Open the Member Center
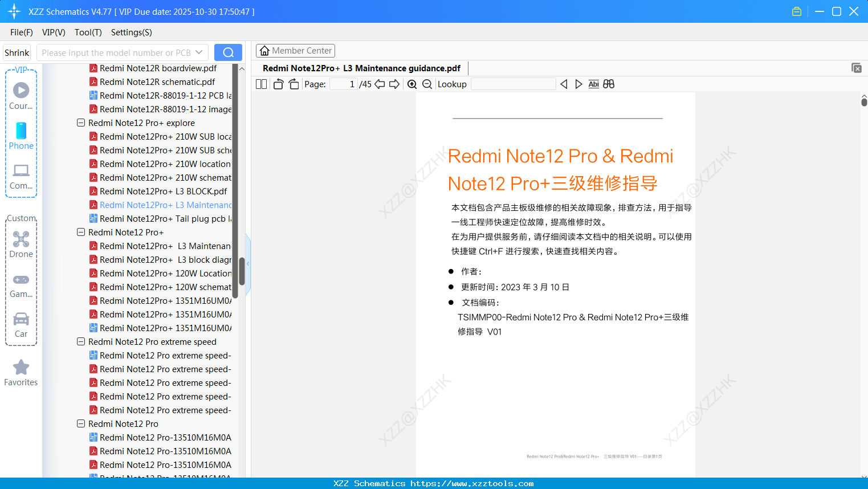 click(295, 50)
